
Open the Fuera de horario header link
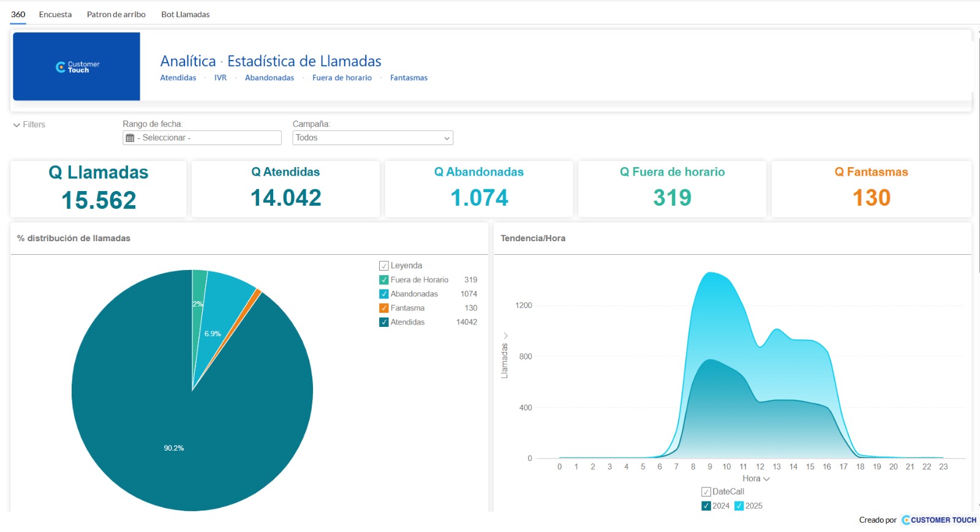click(342, 78)
